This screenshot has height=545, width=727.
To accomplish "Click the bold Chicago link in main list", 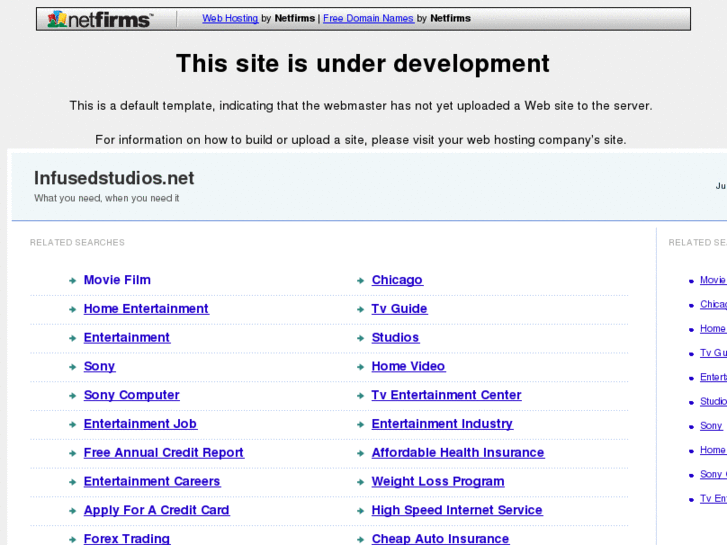I will pos(397,280).
